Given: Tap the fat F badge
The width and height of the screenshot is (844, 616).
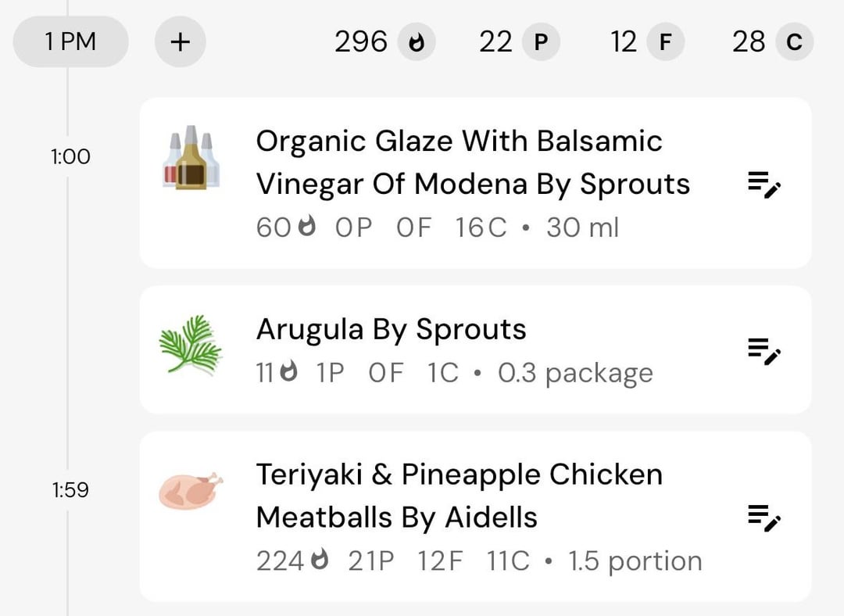Looking at the screenshot, I should 665,42.
